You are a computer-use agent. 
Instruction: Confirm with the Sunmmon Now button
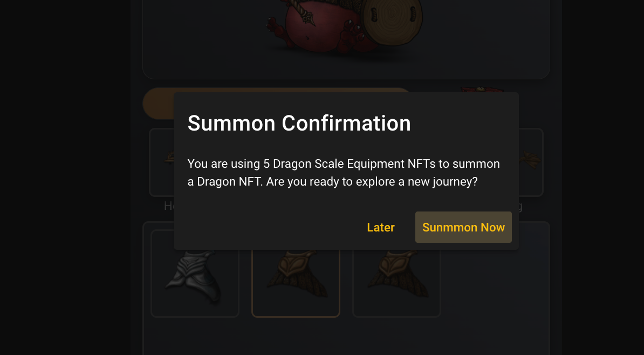coord(463,227)
